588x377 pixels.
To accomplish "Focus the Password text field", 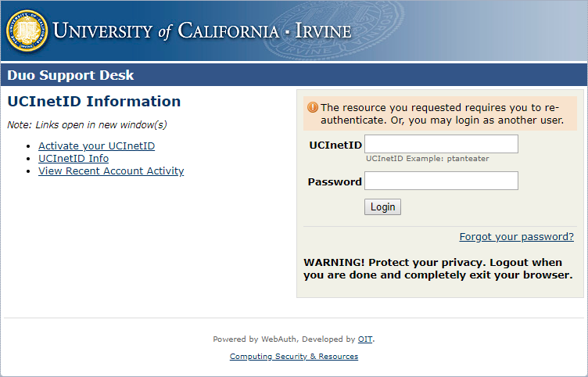I will [x=441, y=181].
